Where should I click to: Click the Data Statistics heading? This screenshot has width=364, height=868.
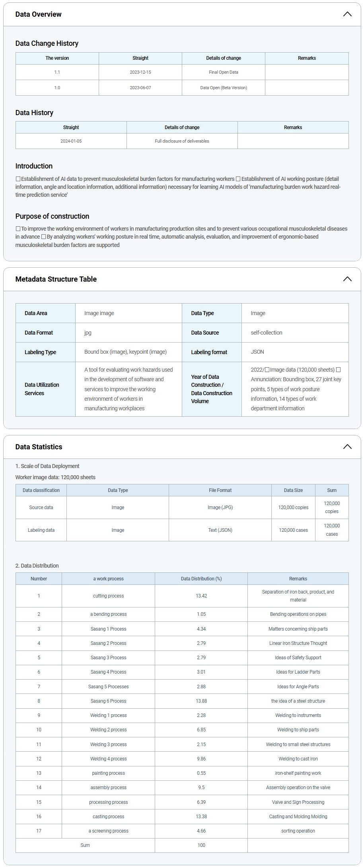coord(39,447)
